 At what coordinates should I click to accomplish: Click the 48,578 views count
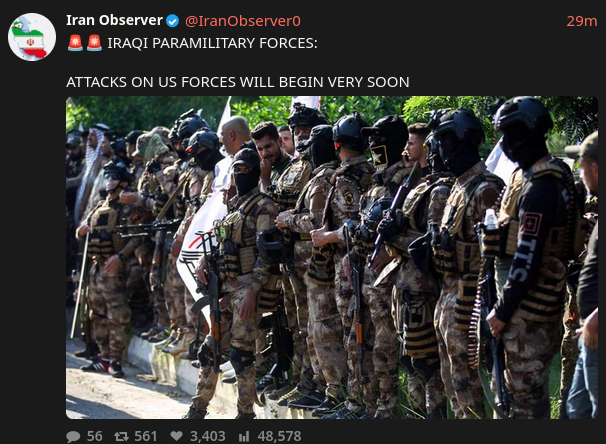point(279,437)
